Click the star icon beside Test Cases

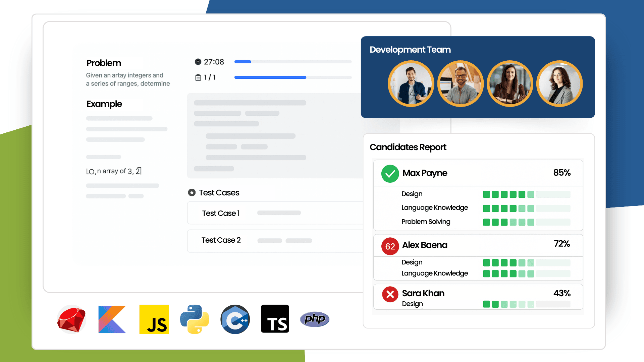[192, 192]
